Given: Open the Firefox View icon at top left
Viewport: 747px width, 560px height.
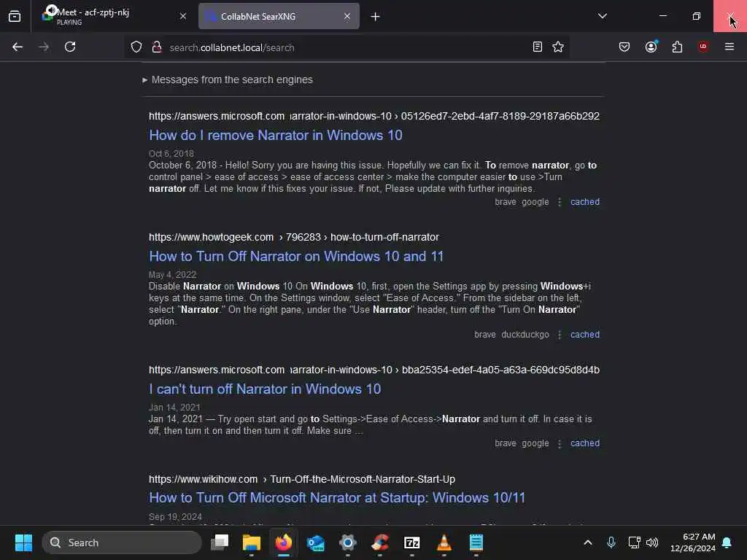Looking at the screenshot, I should pos(15,16).
